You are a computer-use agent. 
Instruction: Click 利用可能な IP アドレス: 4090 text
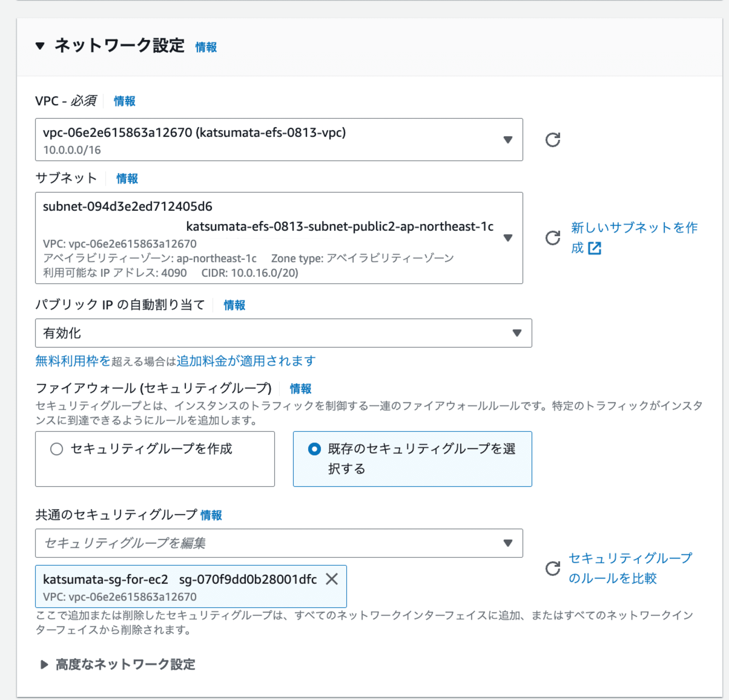[x=114, y=273]
